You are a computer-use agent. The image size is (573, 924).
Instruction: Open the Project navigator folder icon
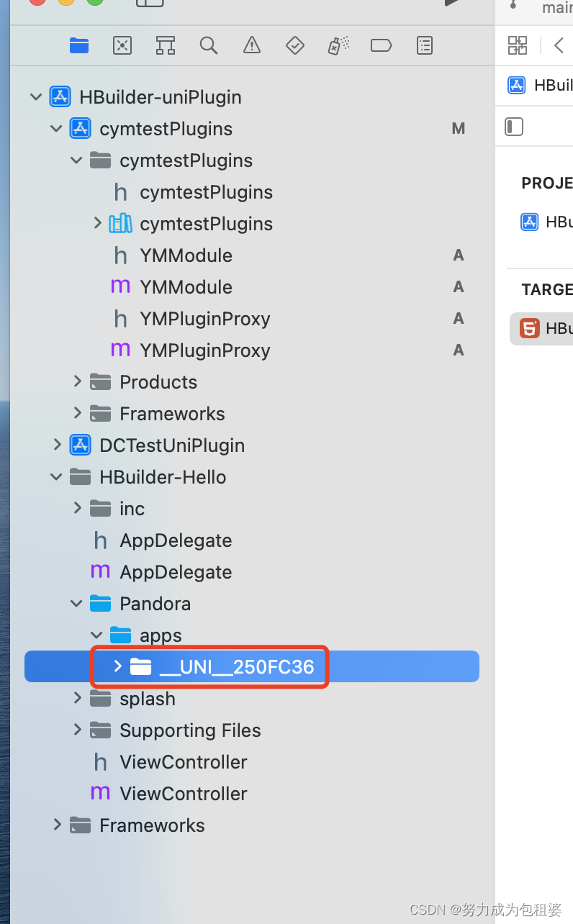79,46
